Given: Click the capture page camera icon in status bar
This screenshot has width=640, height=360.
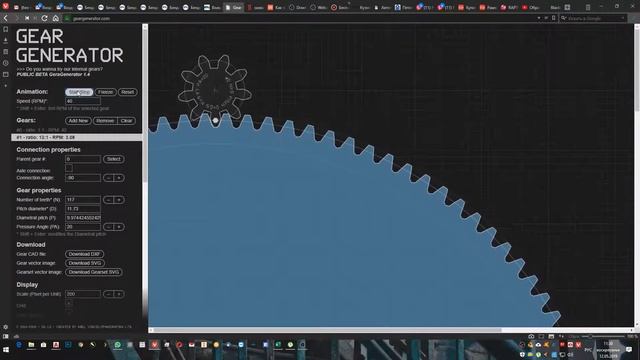Looking at the screenshot, I should pyautogui.click(x=531, y=336).
